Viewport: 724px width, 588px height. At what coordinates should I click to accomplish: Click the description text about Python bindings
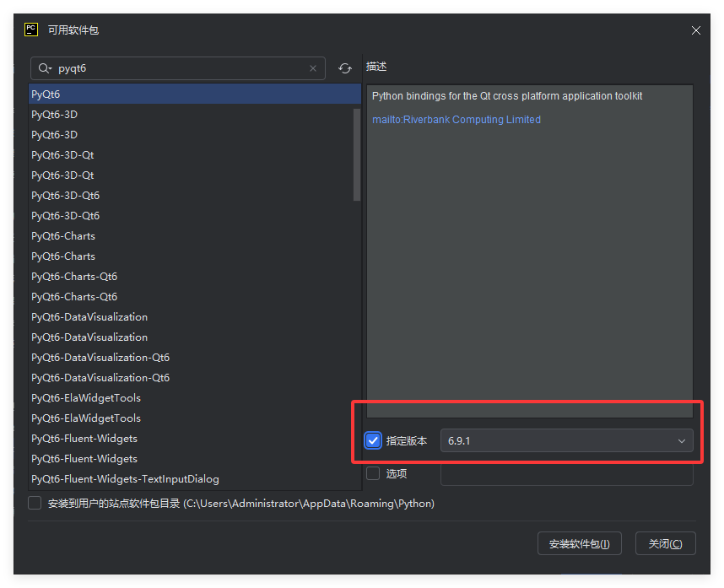pos(507,96)
